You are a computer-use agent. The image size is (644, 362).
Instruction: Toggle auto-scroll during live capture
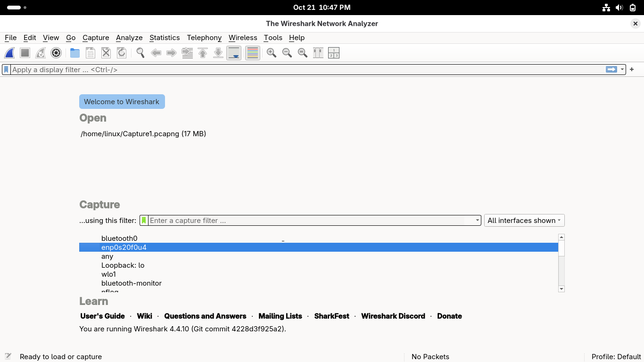(x=234, y=53)
